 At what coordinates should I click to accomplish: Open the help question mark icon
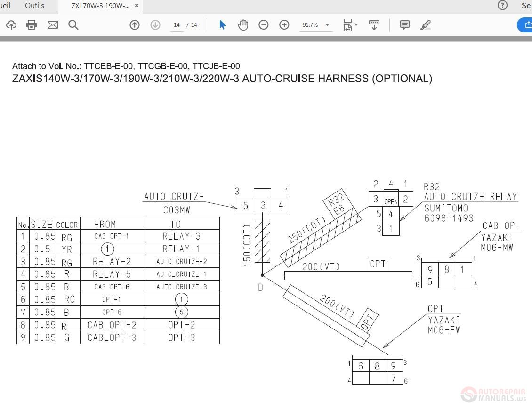502,6
